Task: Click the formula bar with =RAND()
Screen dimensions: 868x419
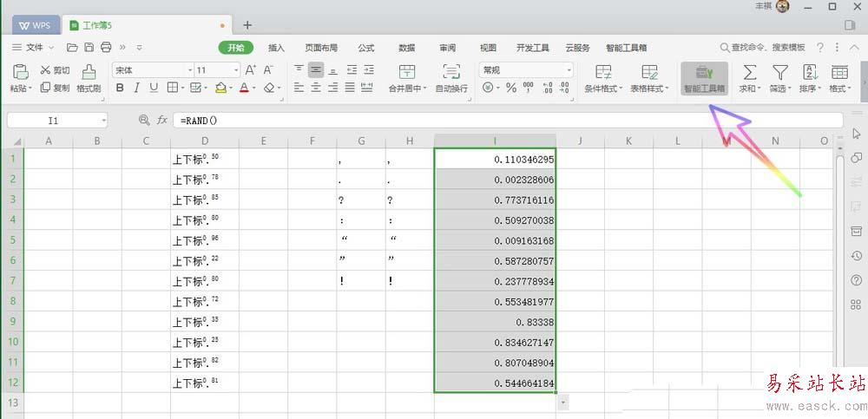Action: pos(508,120)
